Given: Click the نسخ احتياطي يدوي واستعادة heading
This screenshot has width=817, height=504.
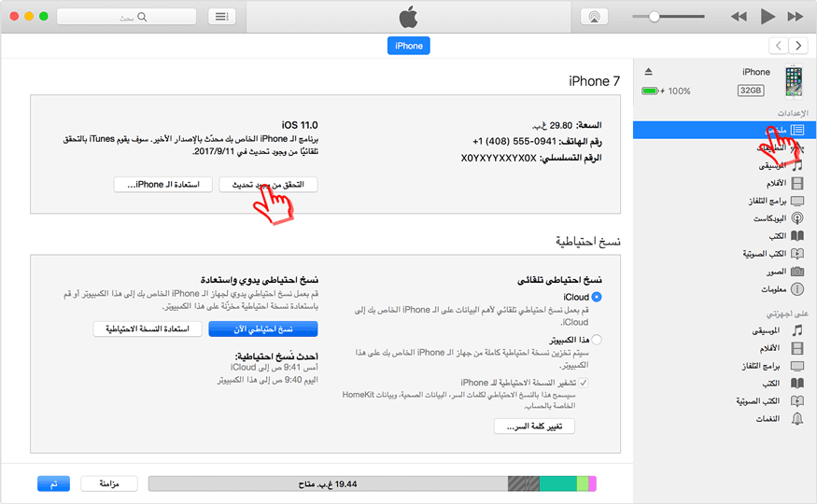Looking at the screenshot, I should click(259, 280).
